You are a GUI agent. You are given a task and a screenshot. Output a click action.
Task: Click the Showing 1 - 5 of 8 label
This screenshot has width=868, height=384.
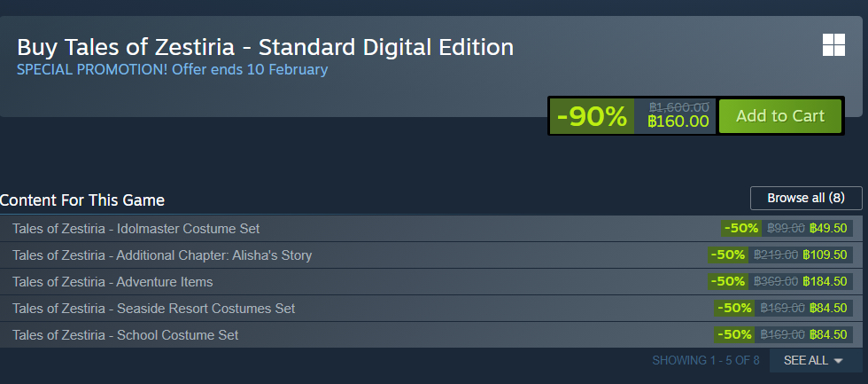(705, 361)
